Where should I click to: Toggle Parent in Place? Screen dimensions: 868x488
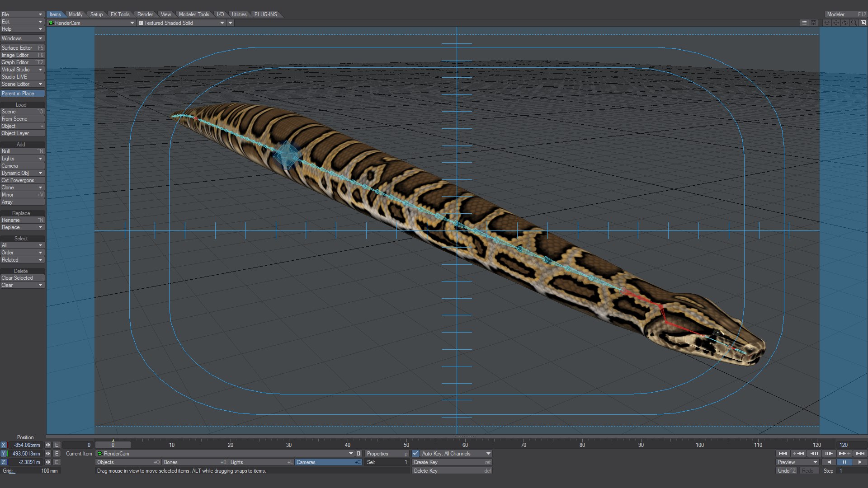pos(23,94)
